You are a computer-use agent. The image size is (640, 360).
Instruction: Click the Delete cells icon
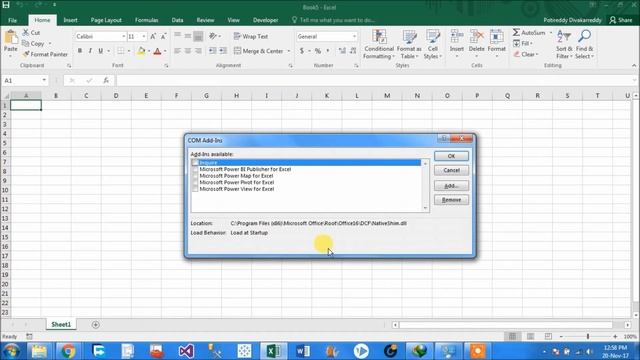476,37
